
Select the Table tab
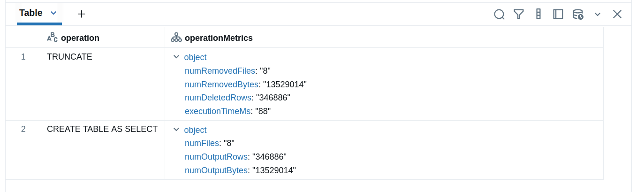click(x=31, y=13)
